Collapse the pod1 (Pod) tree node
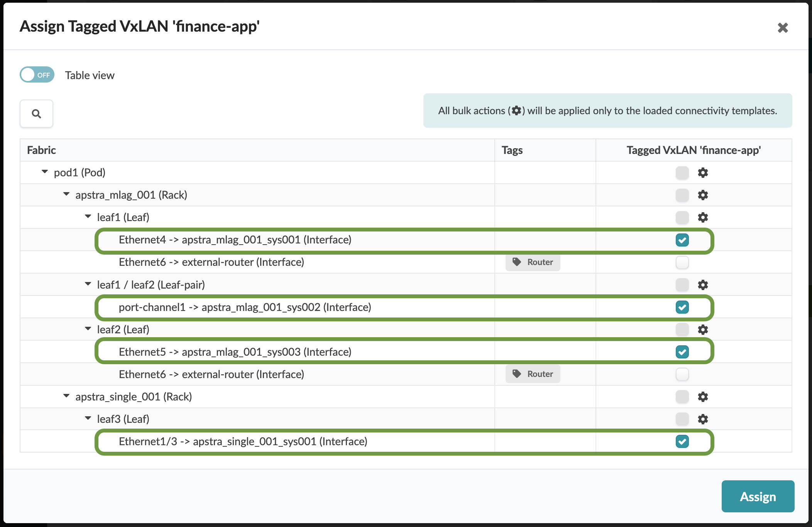This screenshot has width=812, height=527. (45, 172)
